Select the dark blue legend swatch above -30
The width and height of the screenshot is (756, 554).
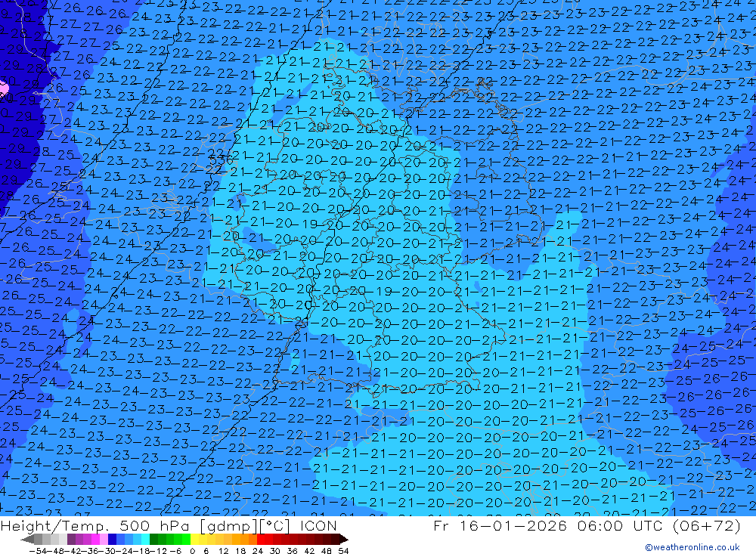tap(112, 540)
